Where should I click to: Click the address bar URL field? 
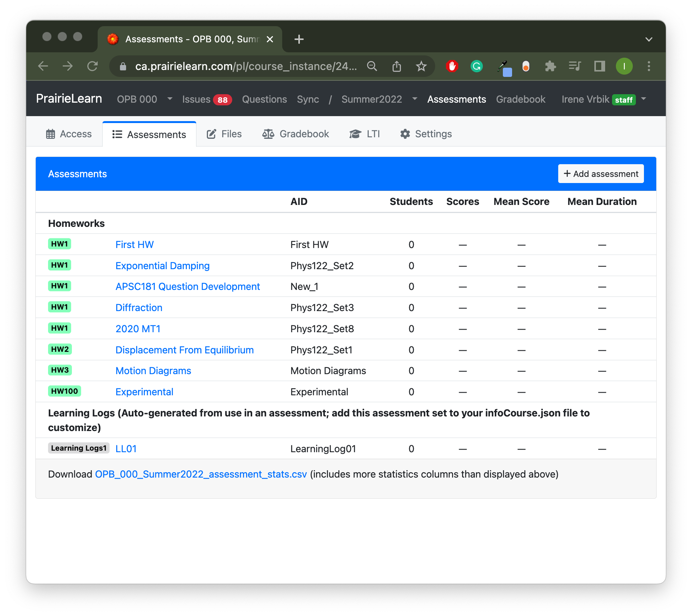pyautogui.click(x=246, y=66)
